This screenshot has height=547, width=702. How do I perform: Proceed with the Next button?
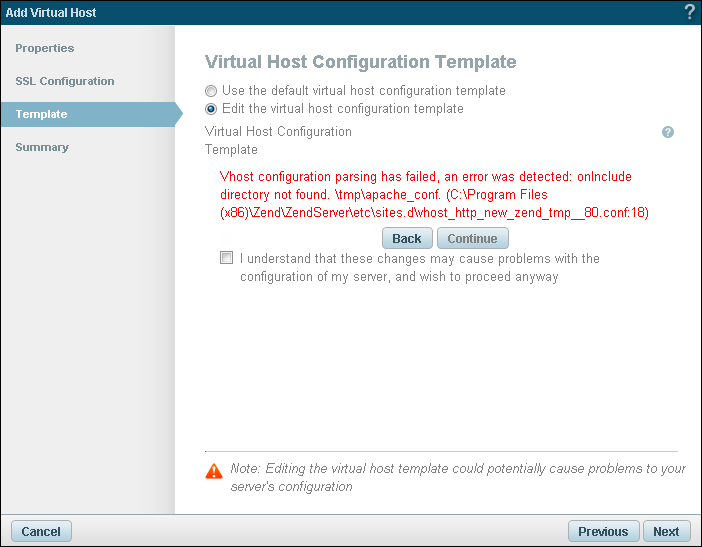666,532
